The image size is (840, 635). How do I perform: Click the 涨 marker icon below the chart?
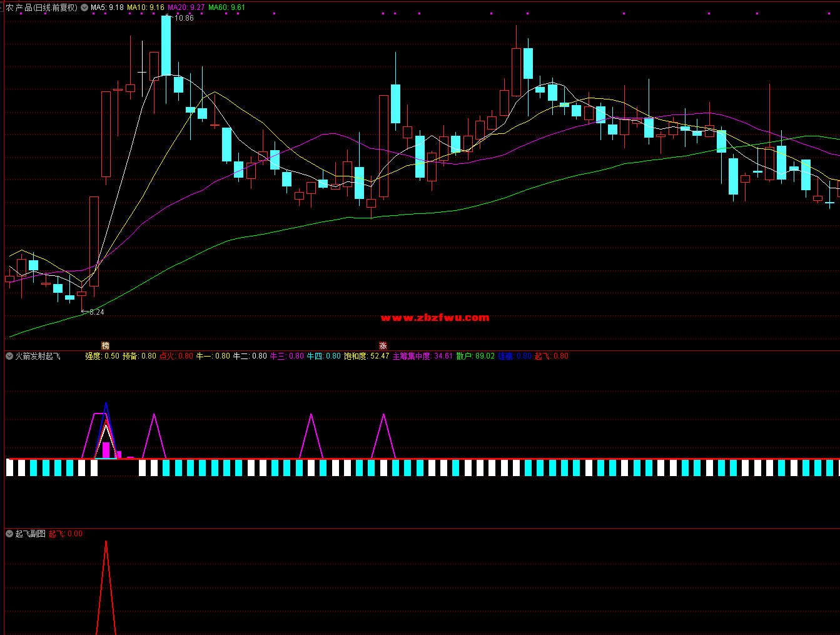[x=383, y=345]
